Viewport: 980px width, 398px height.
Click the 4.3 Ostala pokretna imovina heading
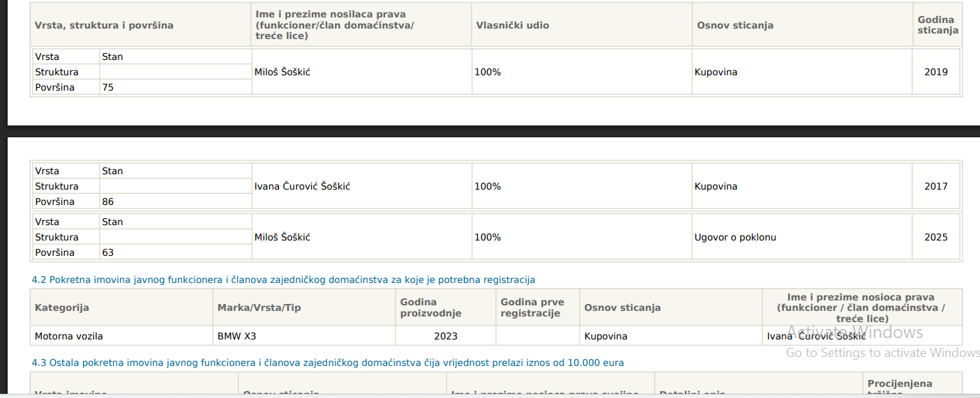click(328, 362)
